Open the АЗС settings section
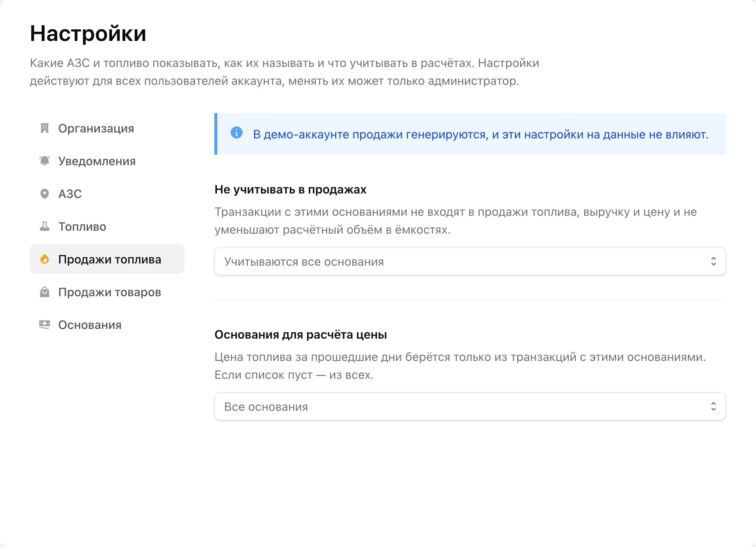Image resolution: width=756 pixels, height=547 pixels. [107, 194]
